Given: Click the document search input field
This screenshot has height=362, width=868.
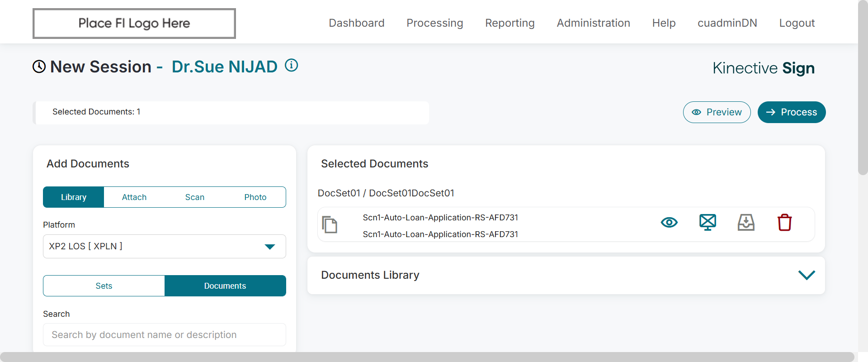Looking at the screenshot, I should point(165,335).
